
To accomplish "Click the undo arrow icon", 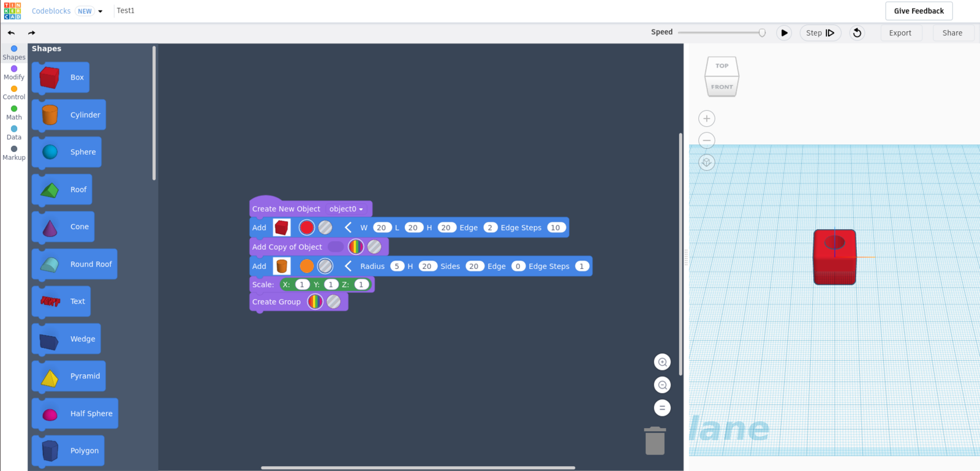I will 11,33.
